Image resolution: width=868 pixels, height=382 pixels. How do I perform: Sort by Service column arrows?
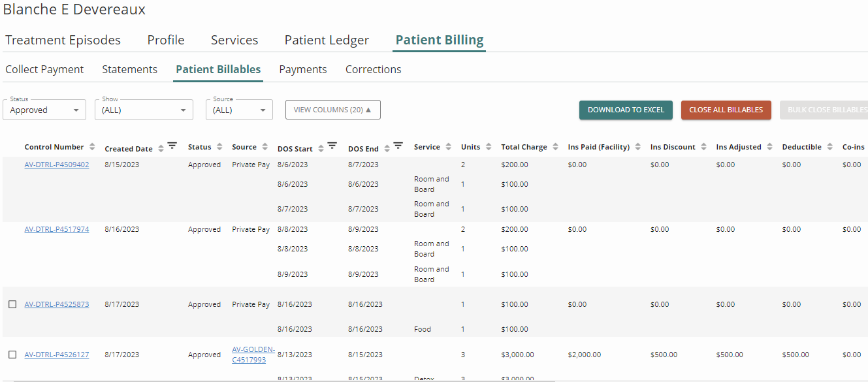click(448, 147)
